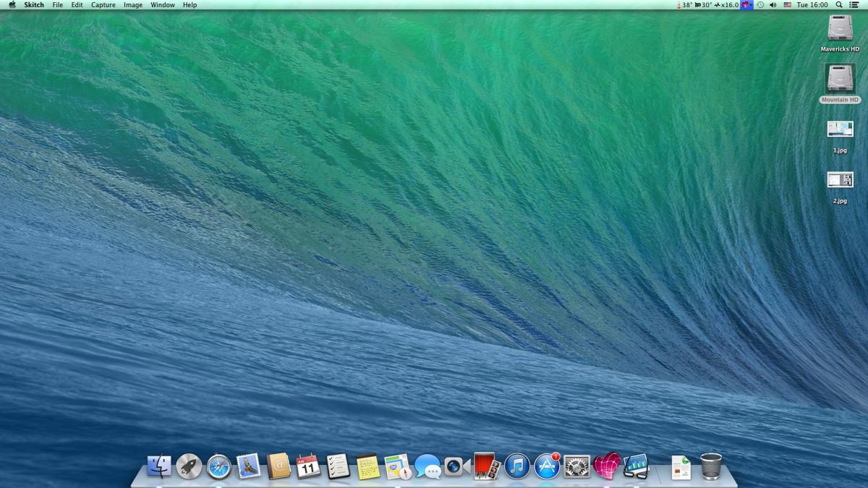The height and width of the screenshot is (488, 868).
Task: Click the Tue 16:00 clock
Action: [812, 5]
